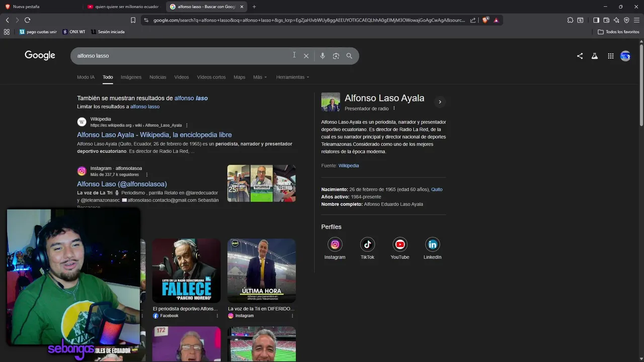
Task: Select the Nueva pestaña browser tab
Action: pos(40,7)
